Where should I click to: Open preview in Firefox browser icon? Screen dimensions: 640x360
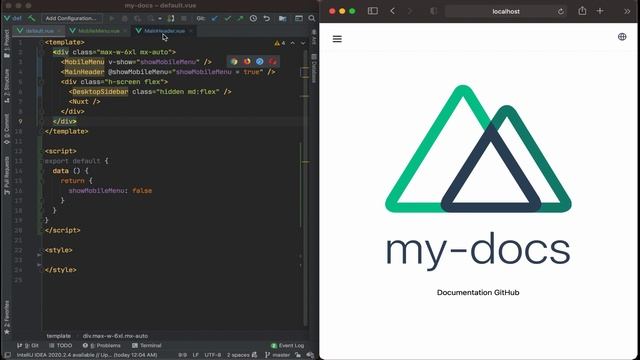pos(247,62)
